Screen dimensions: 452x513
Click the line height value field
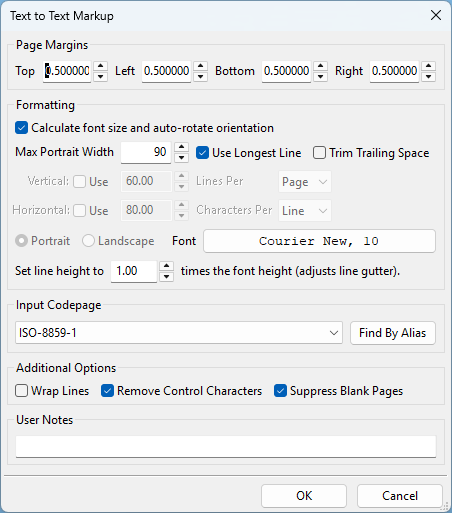pyautogui.click(x=134, y=271)
